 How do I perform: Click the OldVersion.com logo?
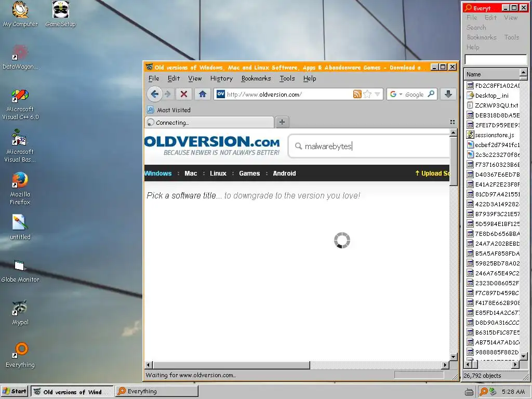(x=212, y=145)
